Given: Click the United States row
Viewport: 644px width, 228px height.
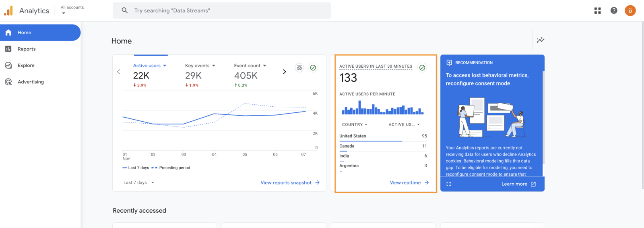Looking at the screenshot, I should pos(383,136).
